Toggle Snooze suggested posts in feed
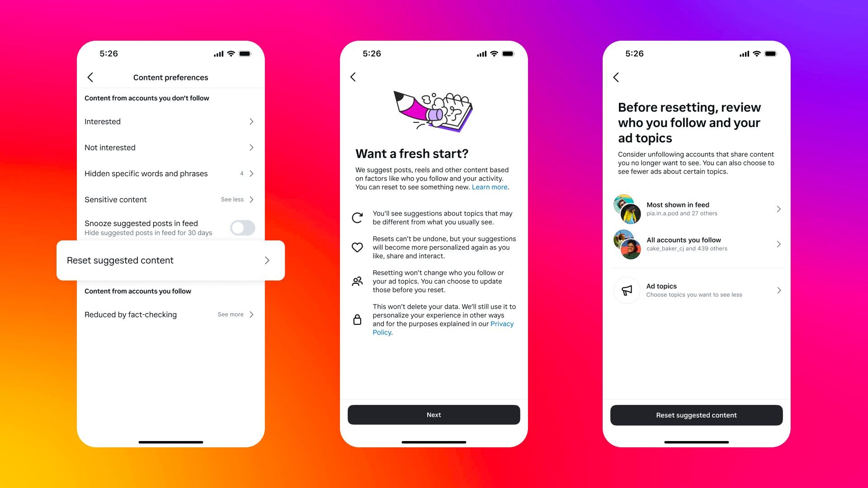 pyautogui.click(x=243, y=226)
